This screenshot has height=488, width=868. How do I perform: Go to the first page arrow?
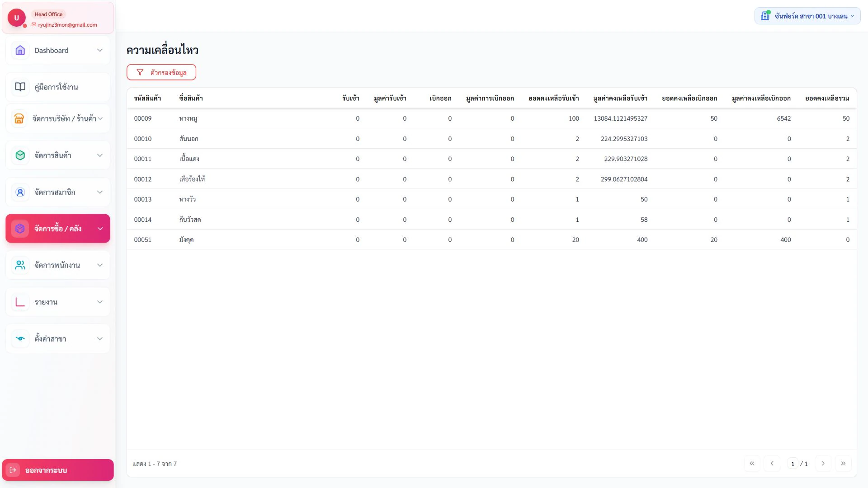[x=752, y=464]
